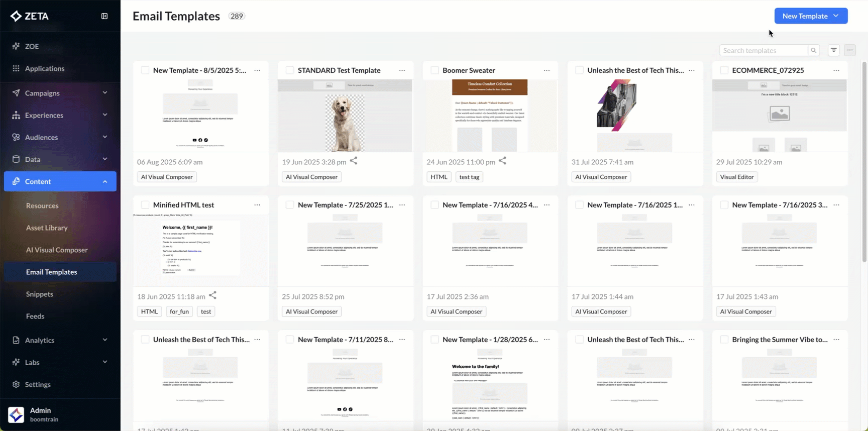
Task: Go to Snippets in the sidebar
Action: 40,294
